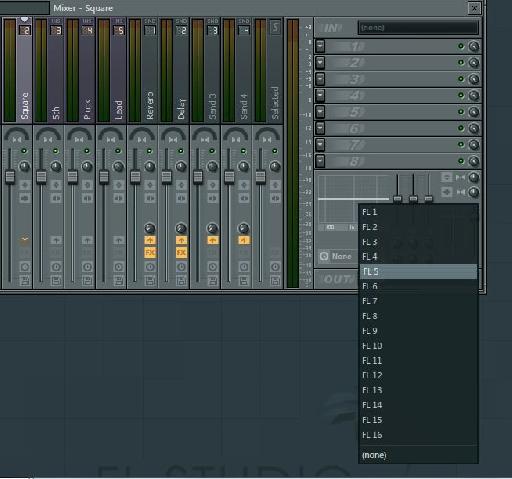This screenshot has width=512, height=479.
Task: Open the latency clock icon on Square track
Action: pos(25,267)
